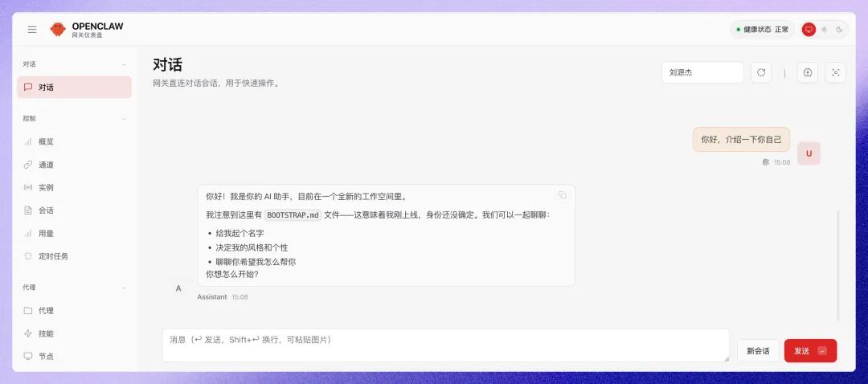This screenshot has height=384, width=868.
Task: Open the 节点 nodes page
Action: coord(74,357)
